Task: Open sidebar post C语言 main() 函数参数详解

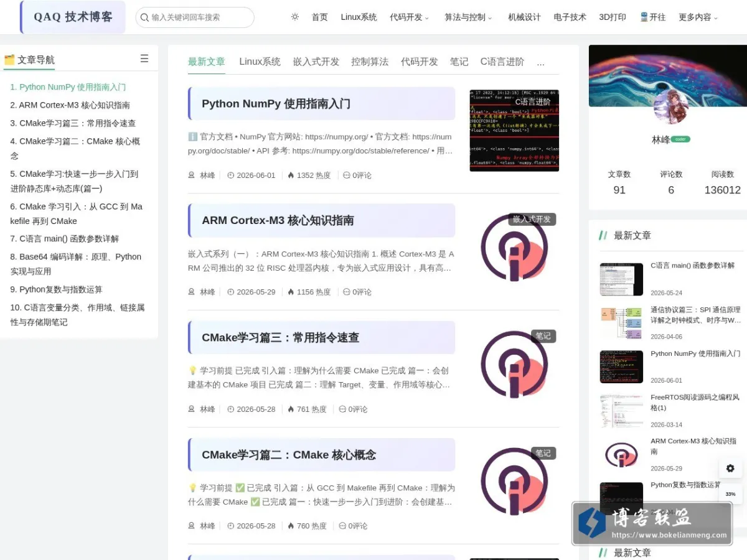Action: point(692,265)
